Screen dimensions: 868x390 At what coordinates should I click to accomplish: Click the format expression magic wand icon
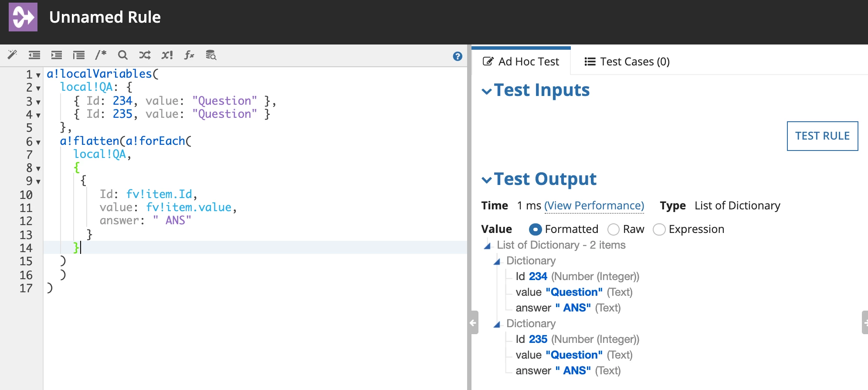[x=12, y=55]
